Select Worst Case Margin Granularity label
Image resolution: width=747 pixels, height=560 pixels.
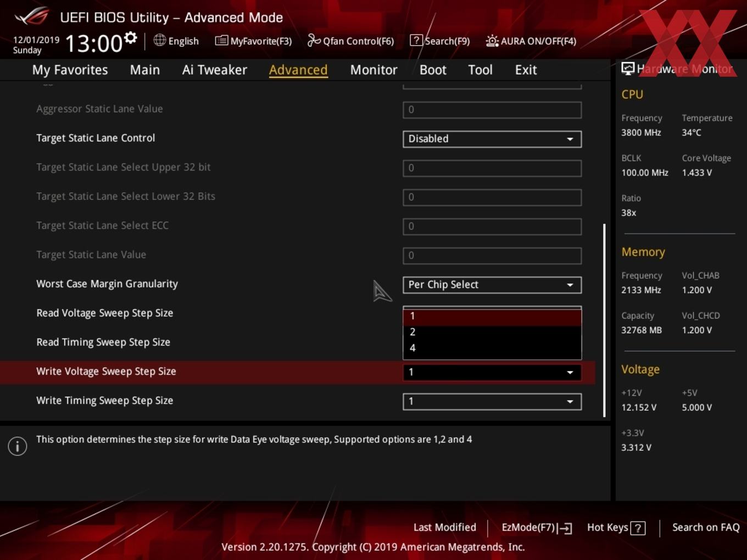point(107,284)
